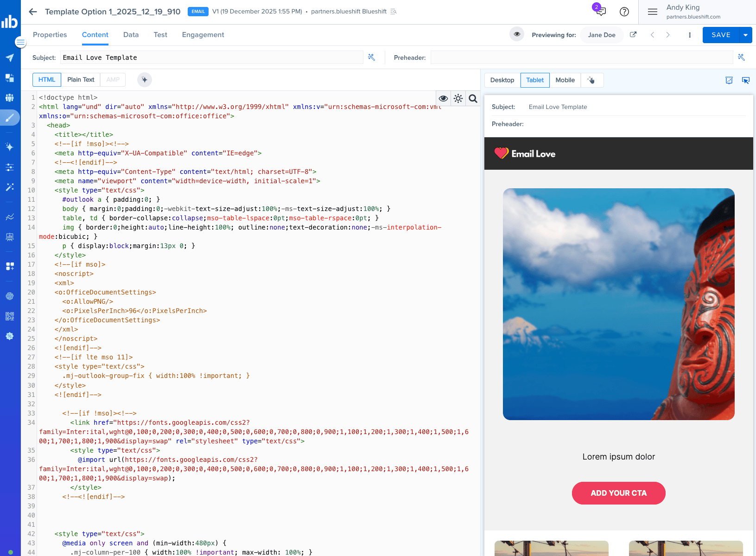The width and height of the screenshot is (756, 556).
Task: Click the Lorem ipsum dolor text in preview
Action: click(619, 457)
